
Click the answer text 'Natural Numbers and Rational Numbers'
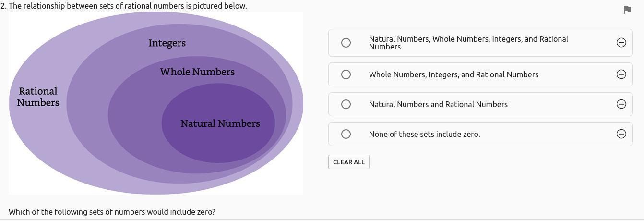pyautogui.click(x=438, y=104)
